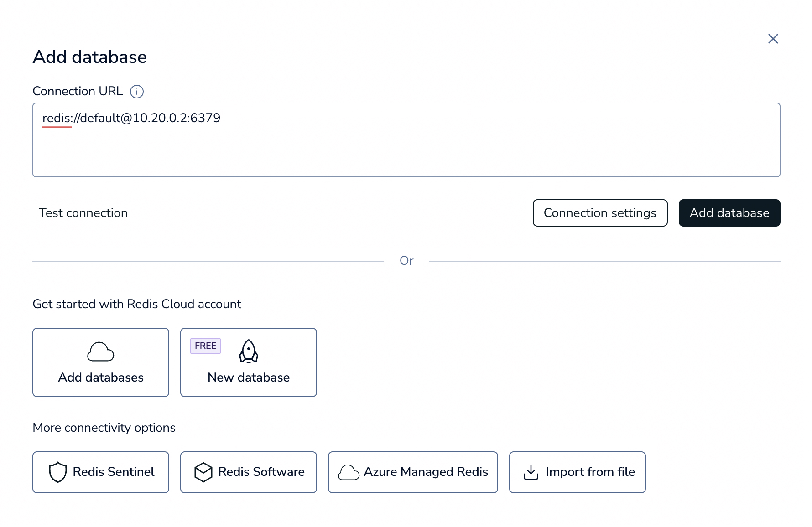Select the Azure Managed Redis option
The height and width of the screenshot is (527, 812).
tap(413, 472)
